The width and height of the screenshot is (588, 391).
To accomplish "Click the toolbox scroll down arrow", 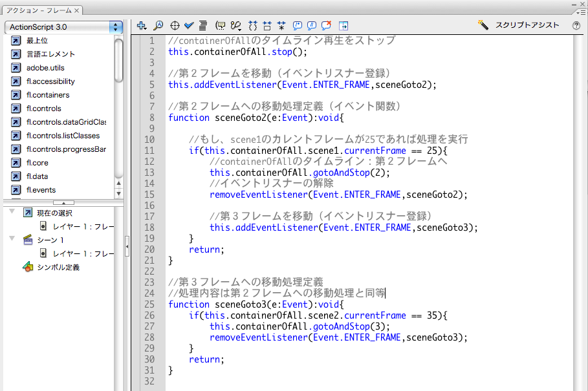I will pyautogui.click(x=118, y=194).
